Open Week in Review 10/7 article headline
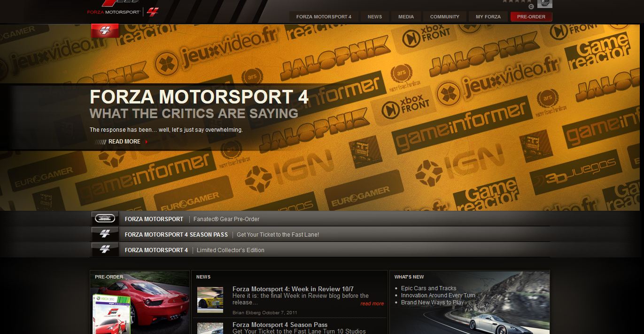The height and width of the screenshot is (334, 644). 293,289
